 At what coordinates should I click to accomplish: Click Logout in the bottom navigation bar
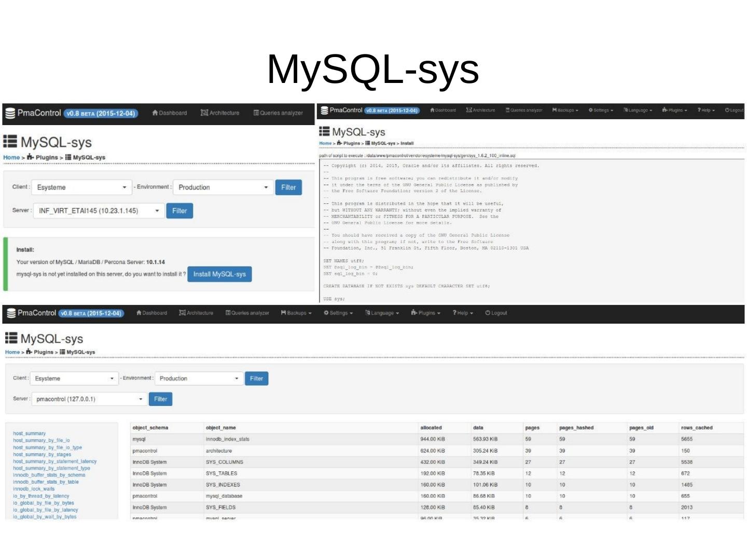(496, 313)
